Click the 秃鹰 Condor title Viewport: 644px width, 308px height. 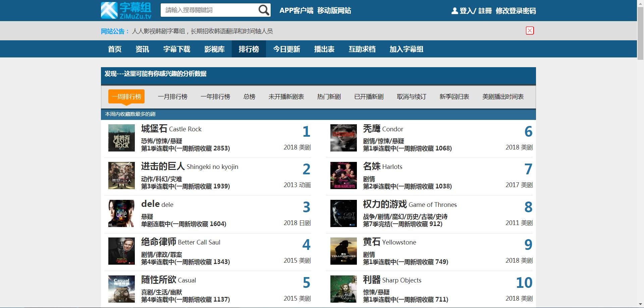[383, 129]
